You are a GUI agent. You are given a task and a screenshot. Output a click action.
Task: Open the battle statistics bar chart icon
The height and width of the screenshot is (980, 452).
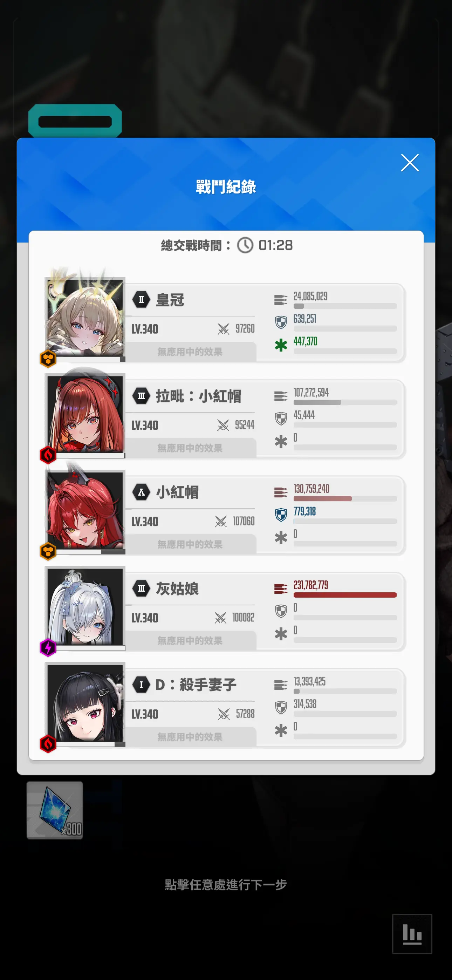click(x=412, y=934)
